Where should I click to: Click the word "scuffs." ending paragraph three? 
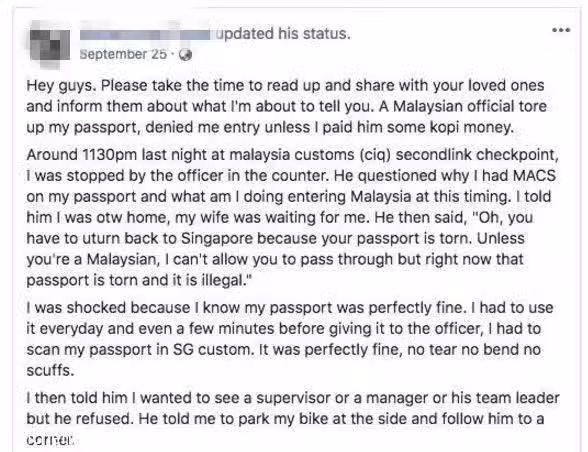pos(50,371)
